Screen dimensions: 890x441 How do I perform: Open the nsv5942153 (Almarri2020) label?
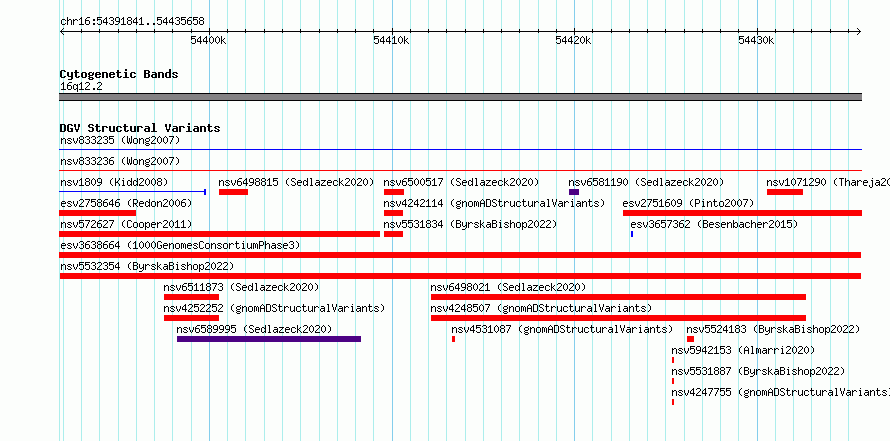[x=743, y=350]
